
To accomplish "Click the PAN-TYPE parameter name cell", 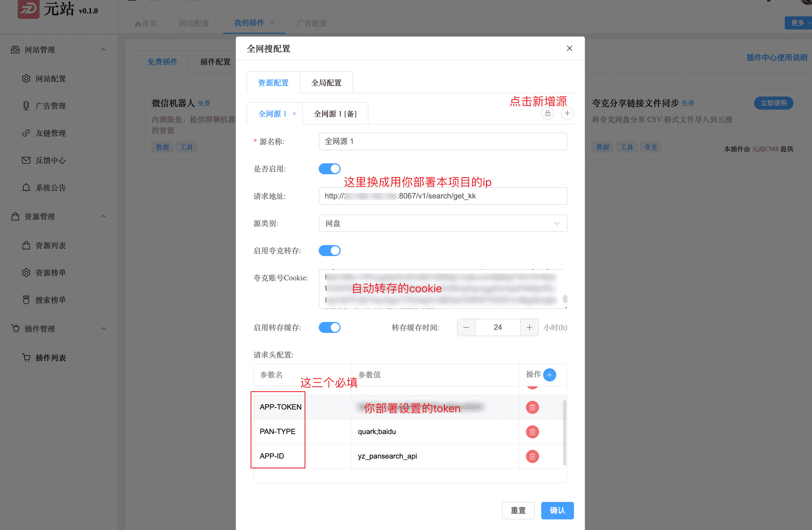I will coord(302,431).
